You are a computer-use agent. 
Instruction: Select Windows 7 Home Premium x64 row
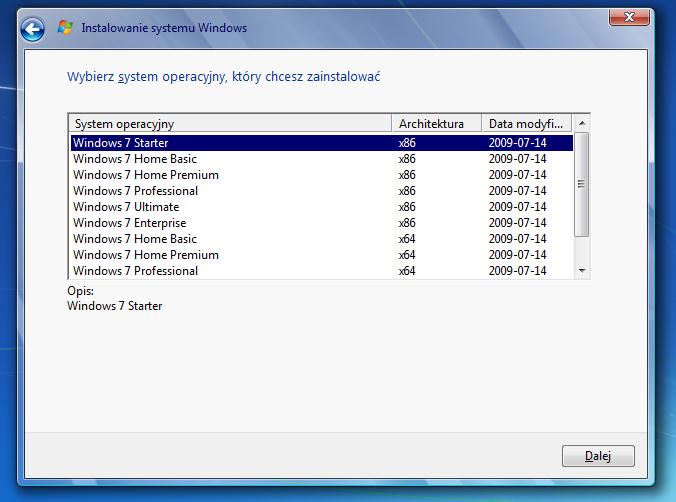[x=322, y=254]
